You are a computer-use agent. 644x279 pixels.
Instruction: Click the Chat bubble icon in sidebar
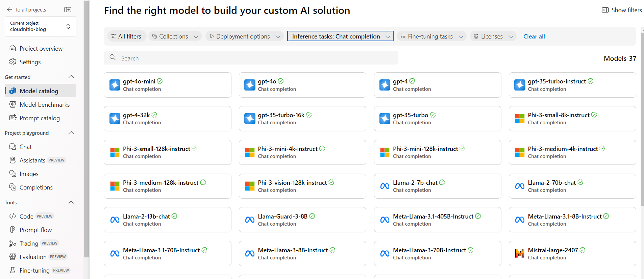click(x=13, y=147)
